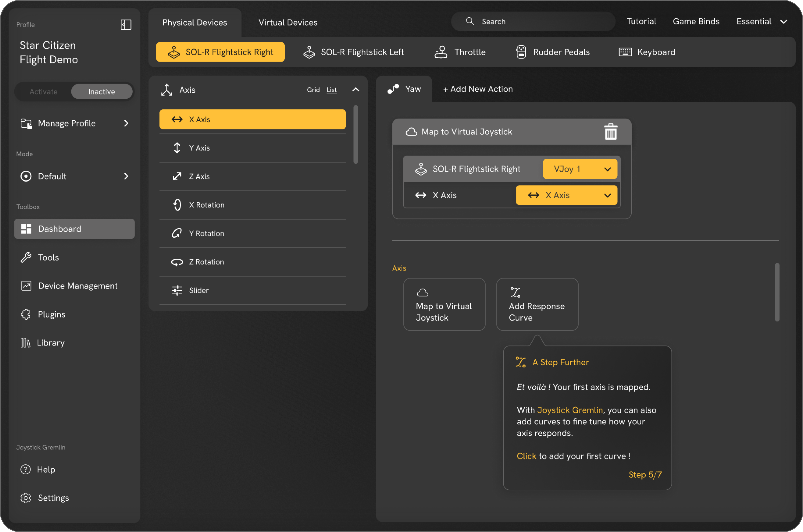Collapse the Axis panel chevron
The width and height of the screenshot is (803, 532).
[x=356, y=90]
